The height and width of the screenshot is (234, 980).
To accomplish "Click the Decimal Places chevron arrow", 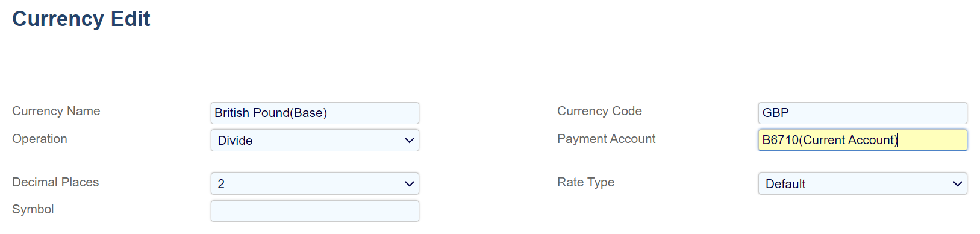I will click(x=410, y=184).
